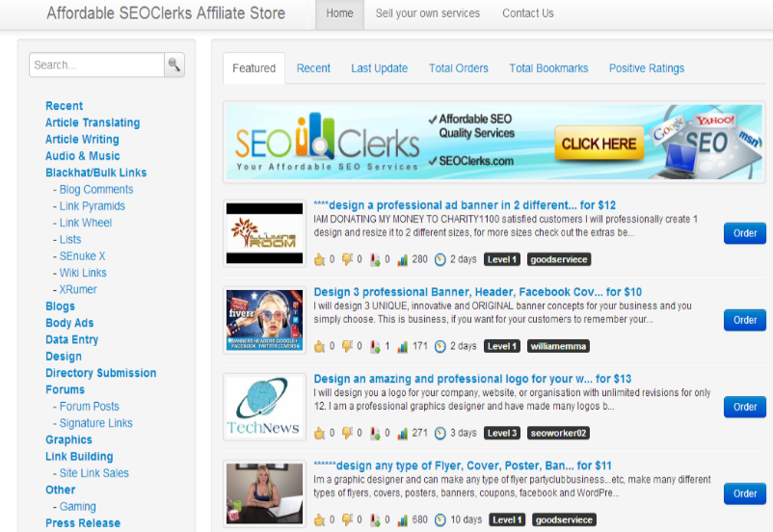
Task: Click the williamemma seller tag
Action: tap(558, 346)
